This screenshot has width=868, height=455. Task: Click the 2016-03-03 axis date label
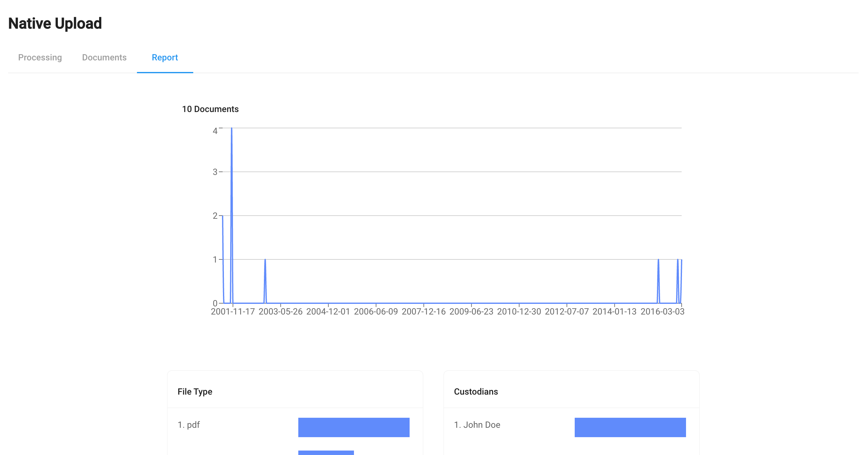tap(662, 311)
